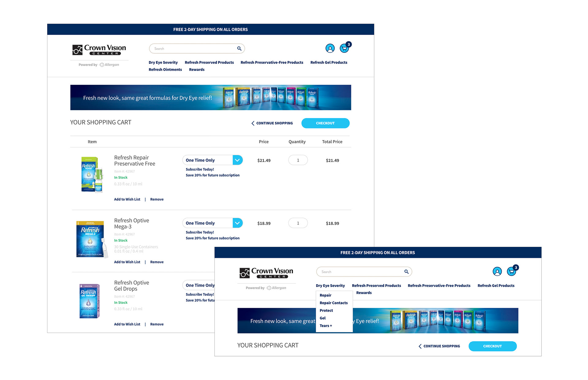Click the quantity box for Refresh Optive Mega-3
Image resolution: width=588 pixels, height=380 pixels.
coord(298,223)
